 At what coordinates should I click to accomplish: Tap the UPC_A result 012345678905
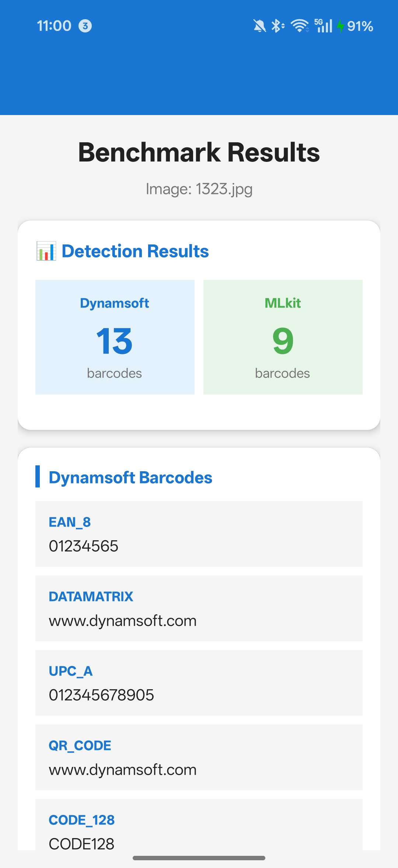tap(199, 683)
